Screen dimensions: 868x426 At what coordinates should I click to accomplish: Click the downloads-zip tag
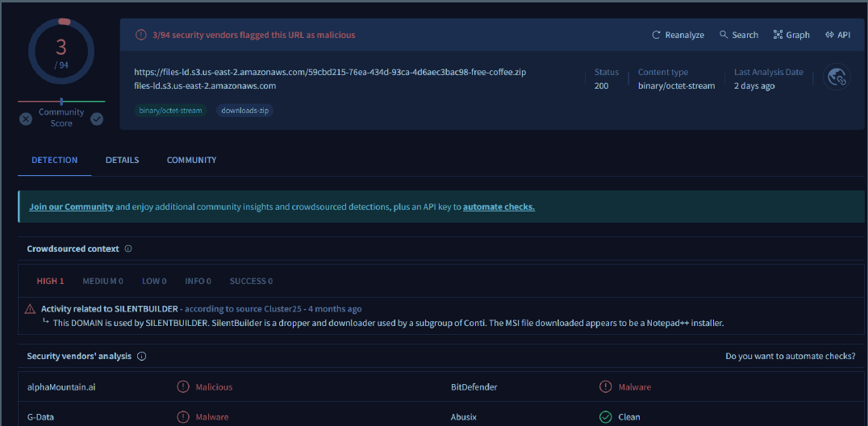click(x=244, y=111)
